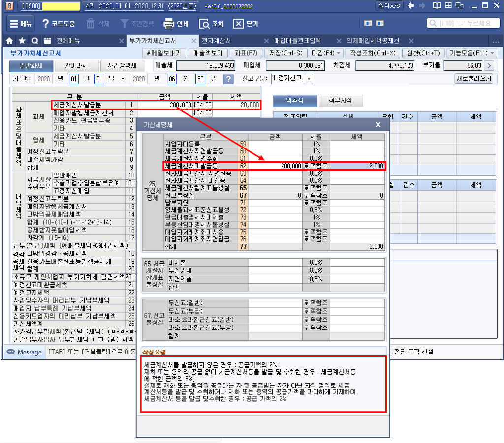The width and height of the screenshot is (504, 443).
Task: Click the F10 search box
Action: point(464,23)
